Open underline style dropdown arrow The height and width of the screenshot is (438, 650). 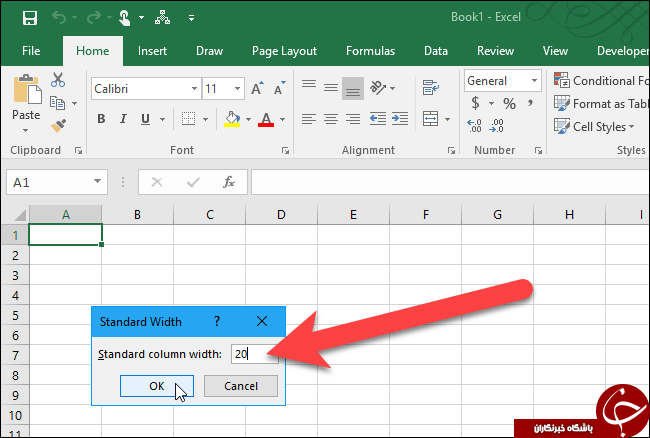coord(162,120)
